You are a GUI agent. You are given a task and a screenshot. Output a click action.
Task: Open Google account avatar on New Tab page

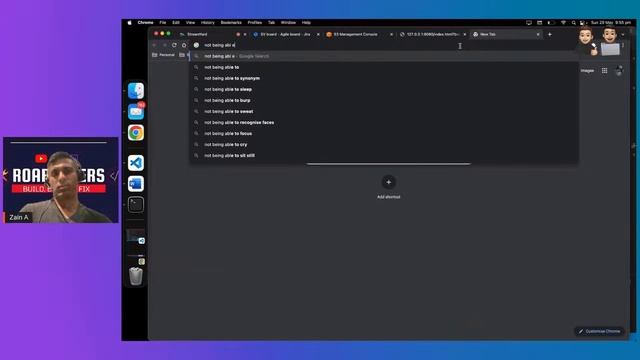click(x=619, y=71)
